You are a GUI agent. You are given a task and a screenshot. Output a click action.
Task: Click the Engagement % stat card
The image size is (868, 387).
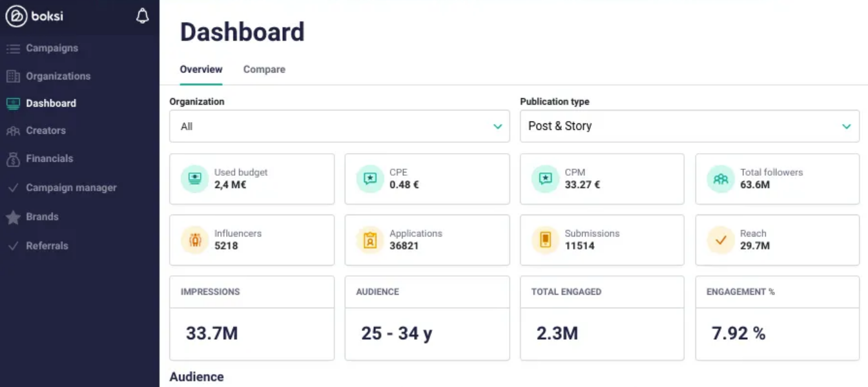pyautogui.click(x=777, y=318)
